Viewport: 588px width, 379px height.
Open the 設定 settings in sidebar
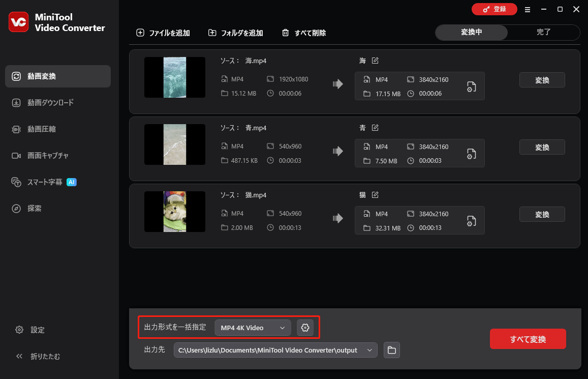(x=29, y=330)
